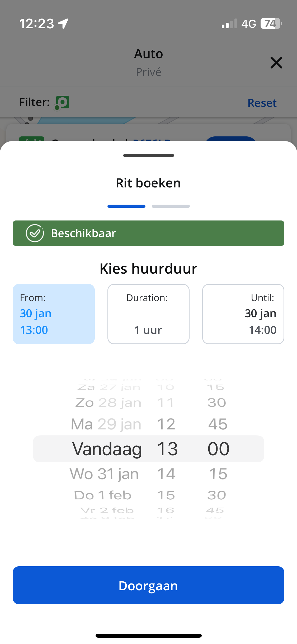Choose minutes 45 above selected 00
The height and width of the screenshot is (644, 297).
click(x=218, y=424)
